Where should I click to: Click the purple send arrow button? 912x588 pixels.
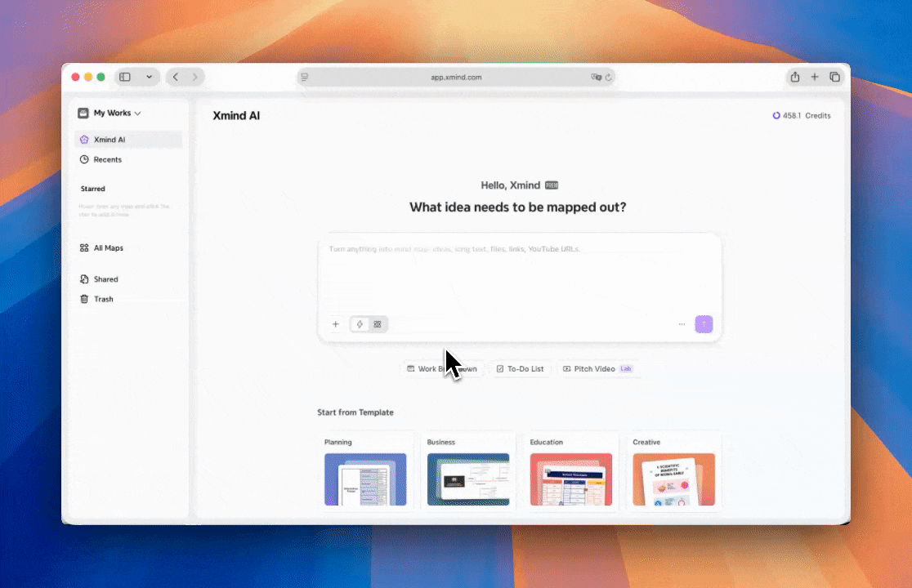pyautogui.click(x=704, y=324)
